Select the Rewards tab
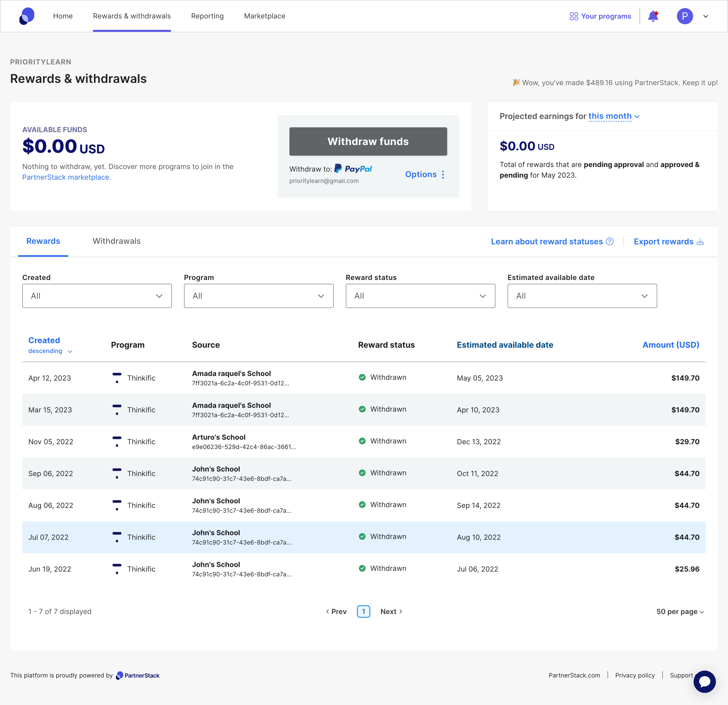 (x=43, y=241)
